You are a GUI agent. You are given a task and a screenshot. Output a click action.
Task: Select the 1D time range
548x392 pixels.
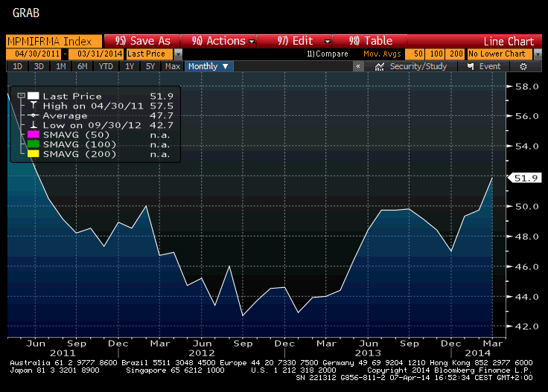[x=17, y=66]
